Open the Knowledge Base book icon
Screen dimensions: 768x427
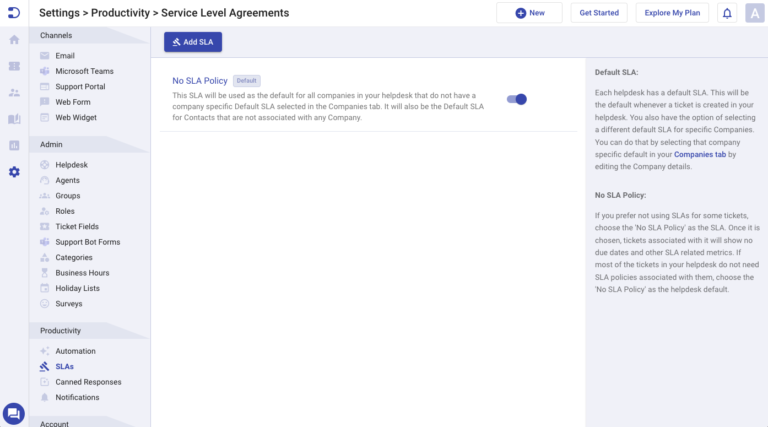tap(14, 119)
